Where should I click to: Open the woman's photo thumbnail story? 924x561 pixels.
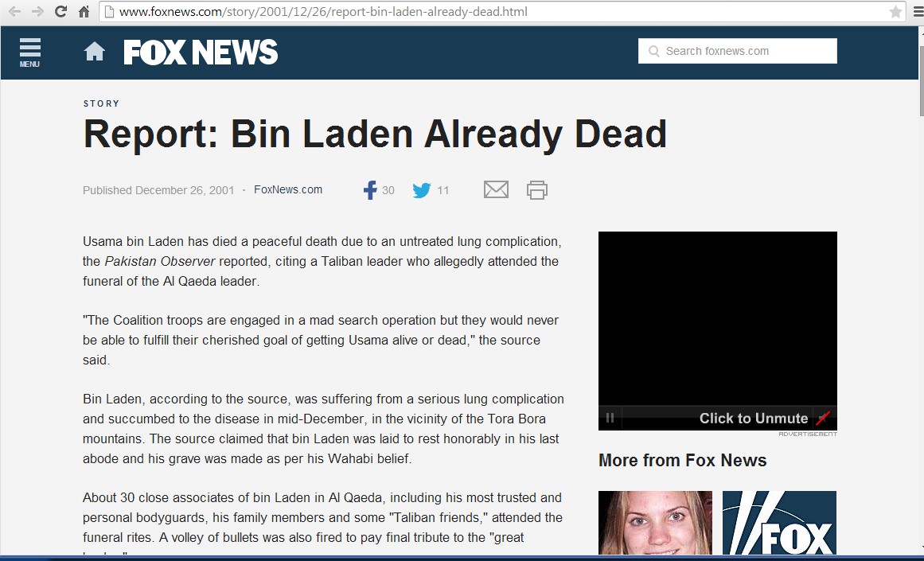tap(655, 523)
